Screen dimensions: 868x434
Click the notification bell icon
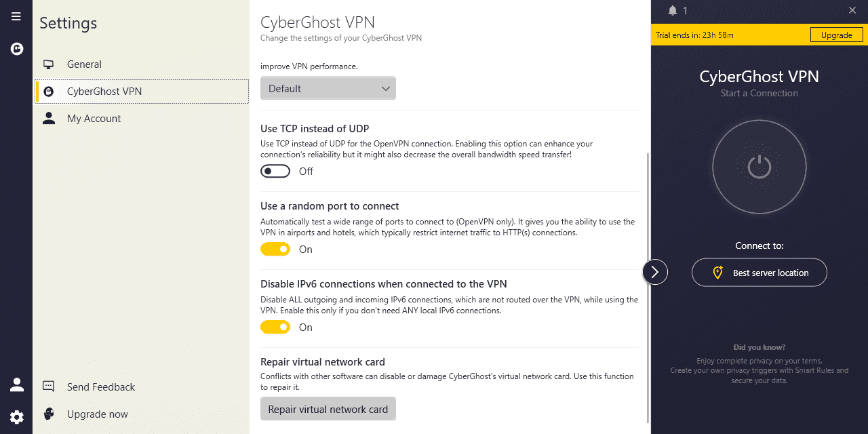(x=673, y=10)
